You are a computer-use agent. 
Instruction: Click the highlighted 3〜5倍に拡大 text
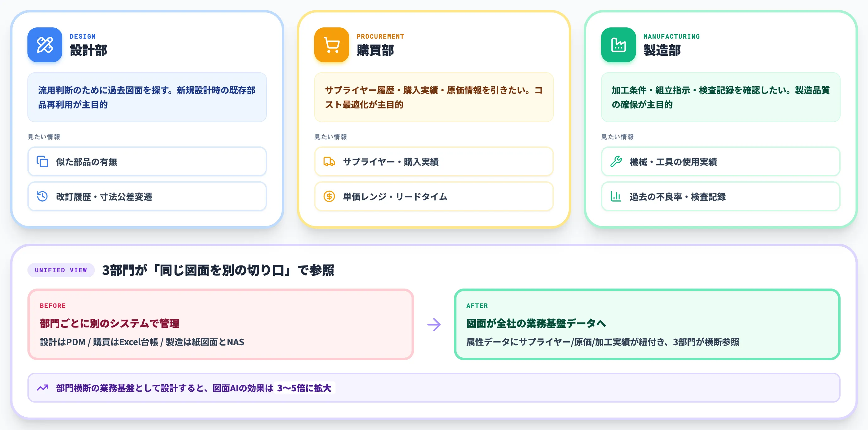click(x=304, y=388)
